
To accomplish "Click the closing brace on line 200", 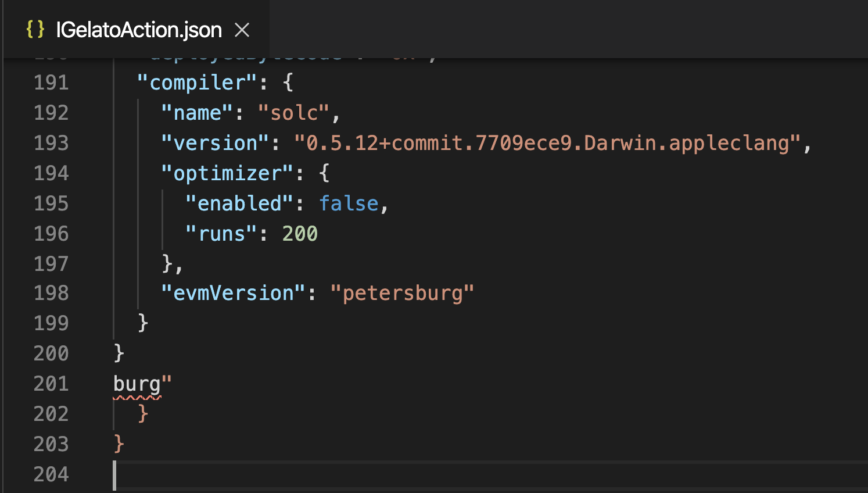I will pyautogui.click(x=119, y=353).
